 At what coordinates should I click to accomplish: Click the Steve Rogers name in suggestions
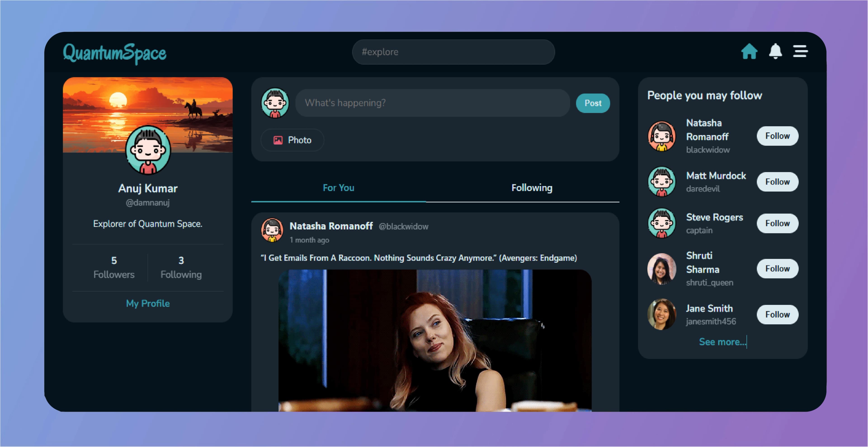[x=715, y=218]
